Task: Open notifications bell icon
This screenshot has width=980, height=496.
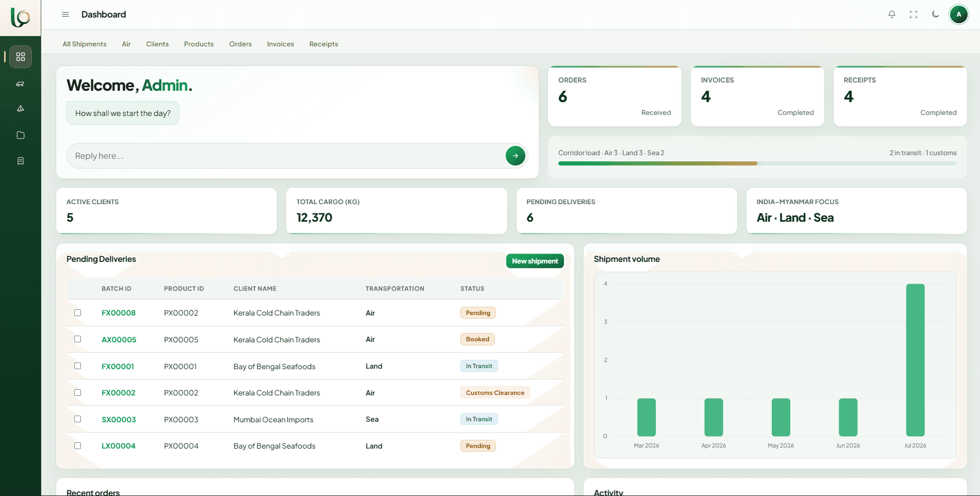Action: pyautogui.click(x=892, y=14)
